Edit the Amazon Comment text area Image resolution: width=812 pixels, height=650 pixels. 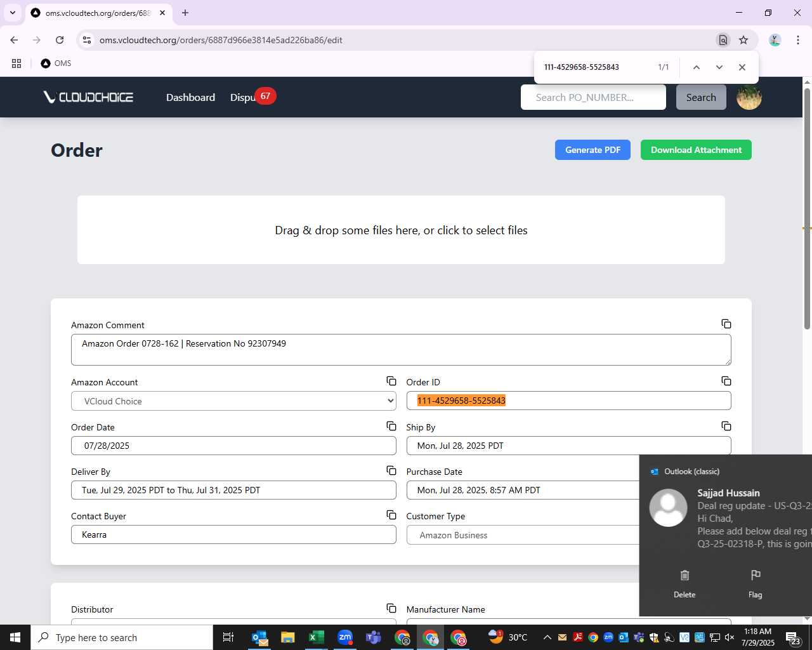click(401, 350)
